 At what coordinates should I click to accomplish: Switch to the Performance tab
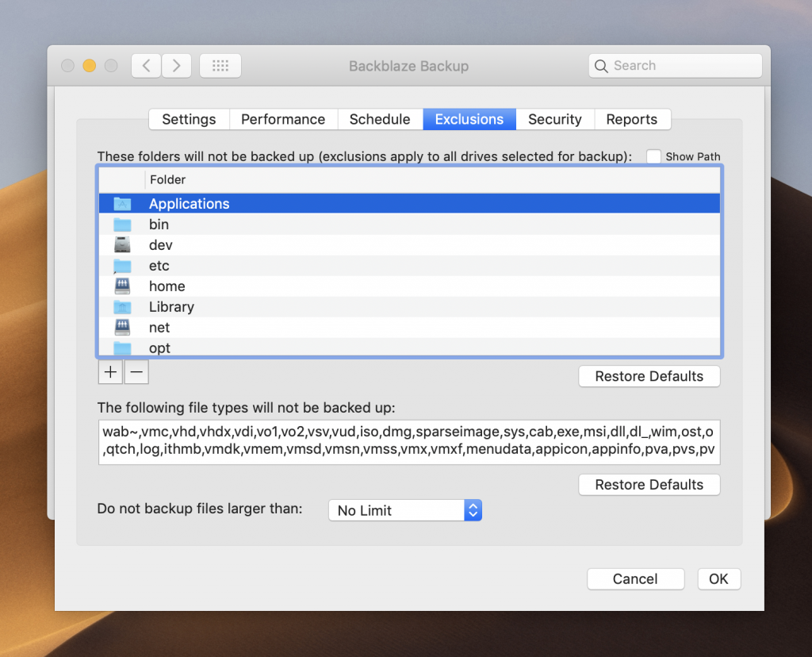[x=283, y=119]
